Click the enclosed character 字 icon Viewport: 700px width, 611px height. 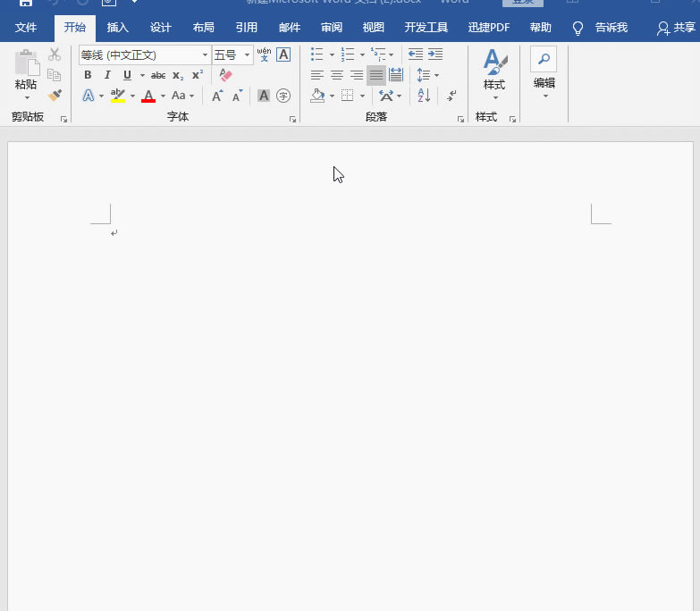point(283,96)
